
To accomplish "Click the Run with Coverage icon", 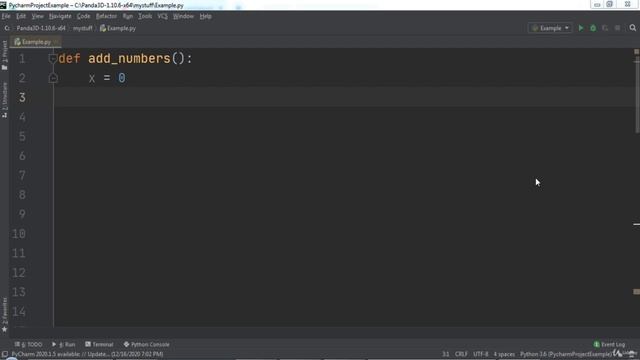I will click(605, 28).
